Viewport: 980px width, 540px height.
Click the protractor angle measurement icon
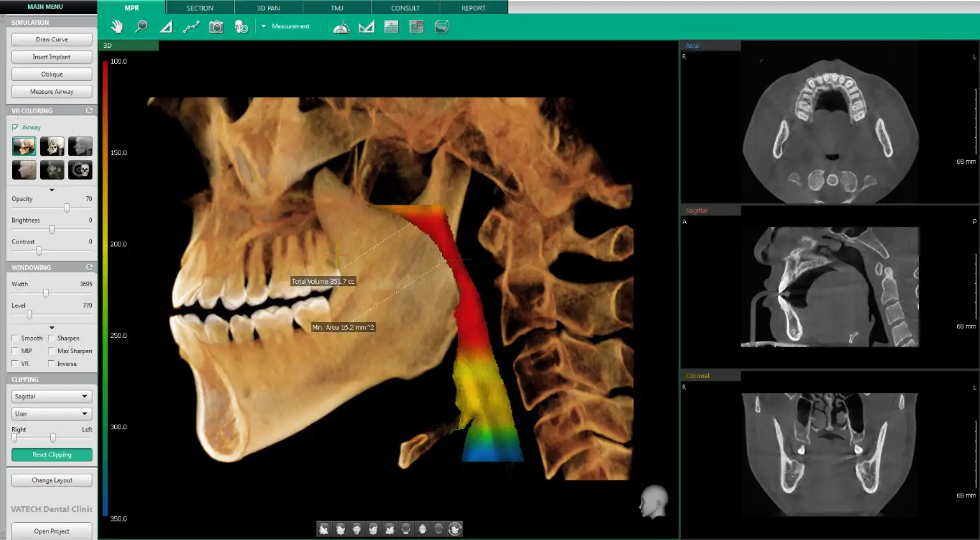tap(341, 27)
